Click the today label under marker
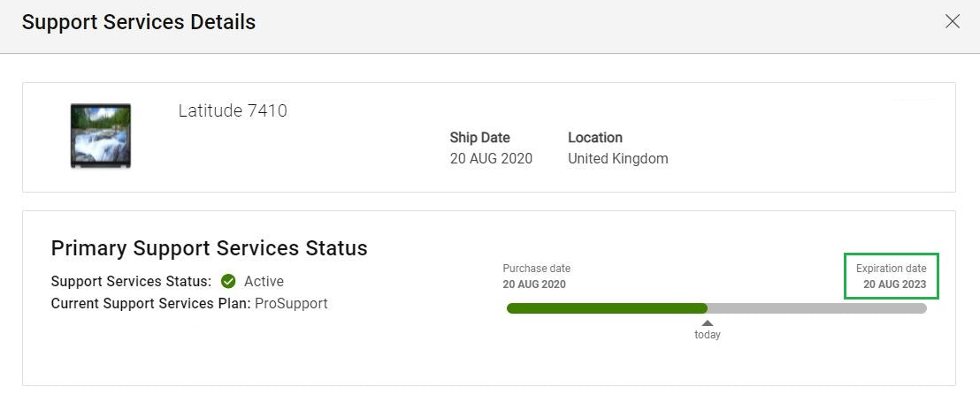Image resolution: width=980 pixels, height=402 pixels. 708,335
